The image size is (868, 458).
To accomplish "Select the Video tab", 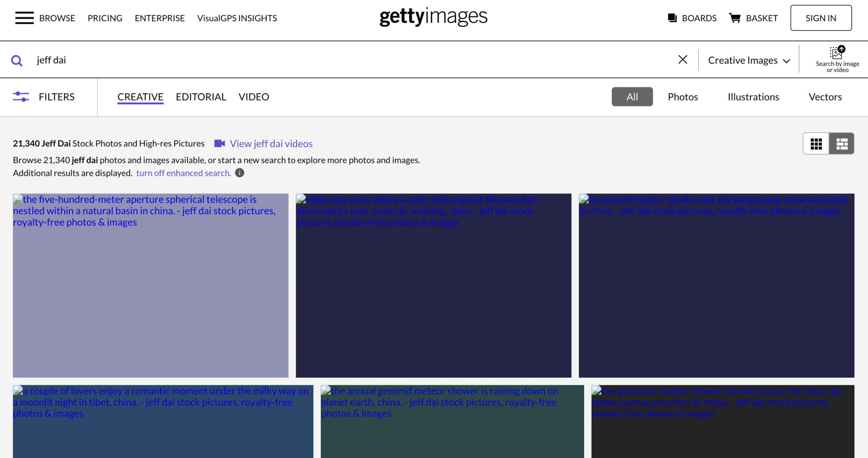I will point(253,97).
